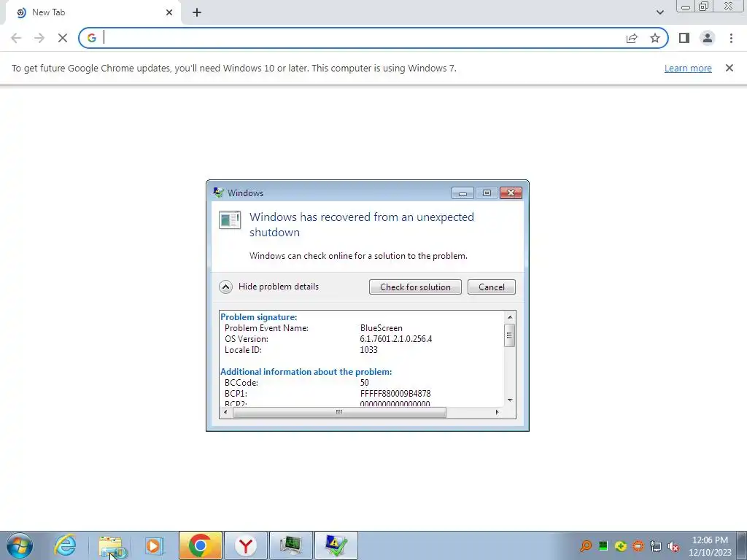Click the details box scroll down arrow

pos(510,400)
